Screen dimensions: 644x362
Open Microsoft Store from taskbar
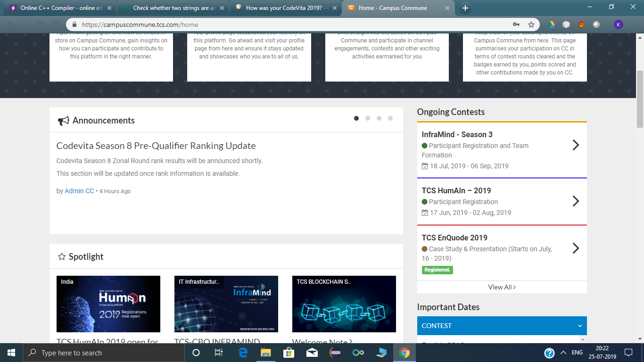point(289,353)
